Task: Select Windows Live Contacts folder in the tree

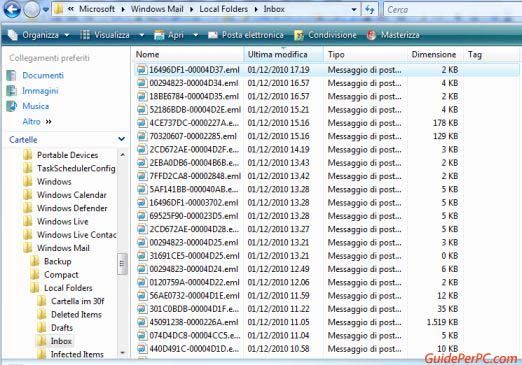Action: pyautogui.click(x=76, y=235)
